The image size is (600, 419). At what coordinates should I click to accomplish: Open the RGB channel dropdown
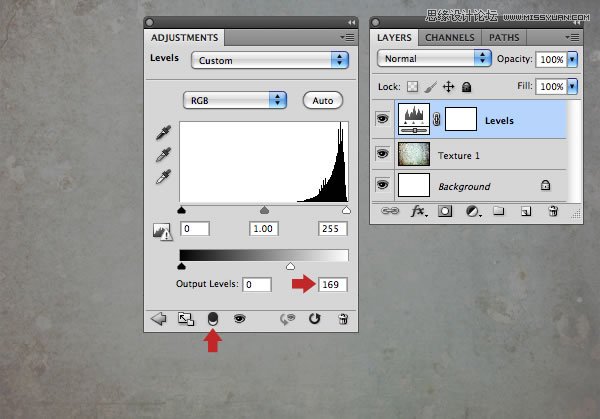pyautogui.click(x=236, y=100)
